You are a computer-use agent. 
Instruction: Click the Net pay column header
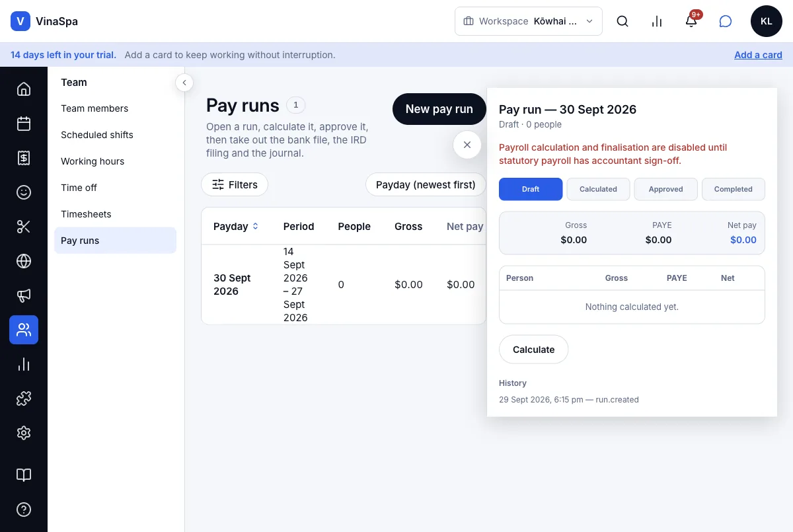pos(465,226)
